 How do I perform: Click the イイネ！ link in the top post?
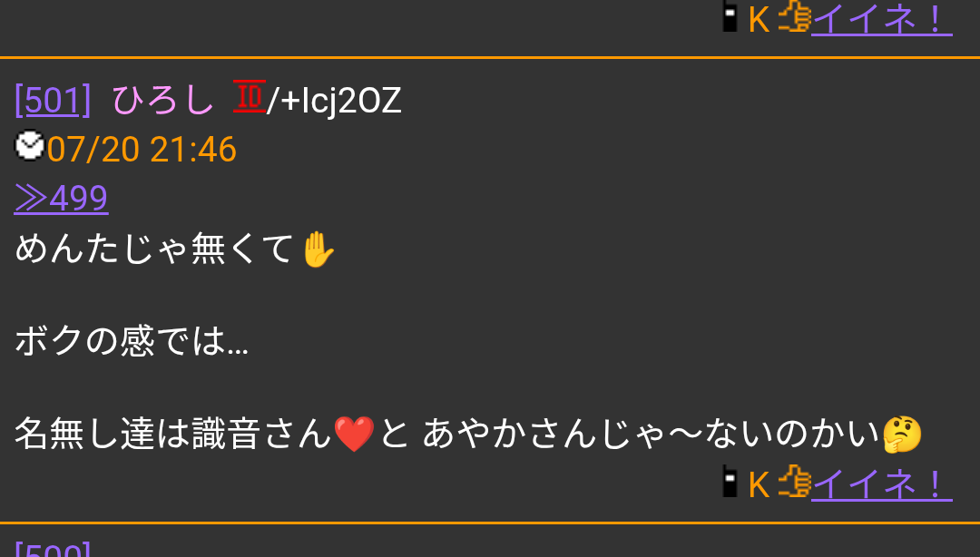(x=881, y=19)
